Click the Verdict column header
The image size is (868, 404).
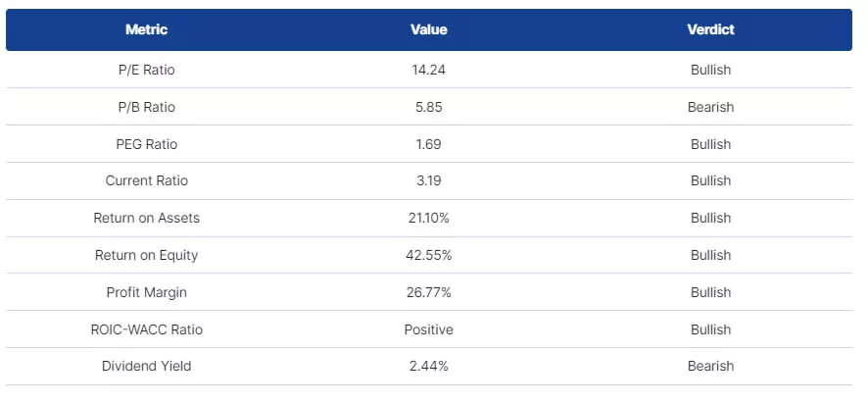point(710,29)
